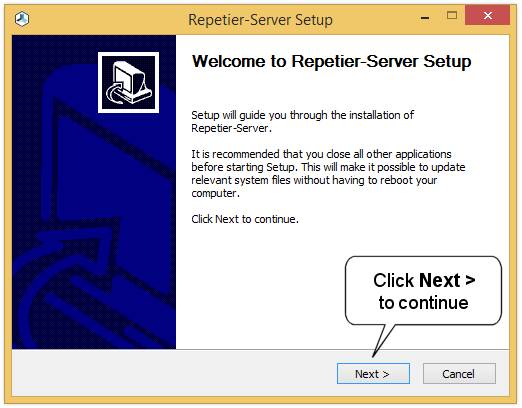522x408 pixels.
Task: Close the Repetier-Server Setup window
Action: [487, 15]
